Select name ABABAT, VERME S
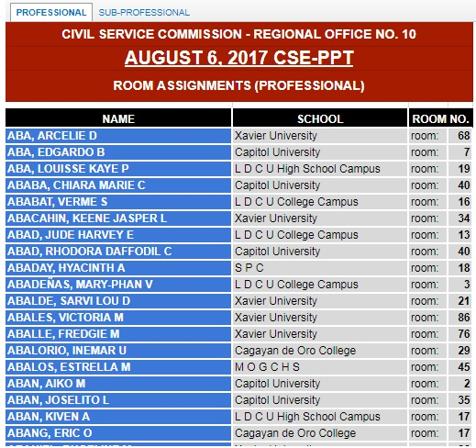The height and width of the screenshot is (448, 476). 118,202
